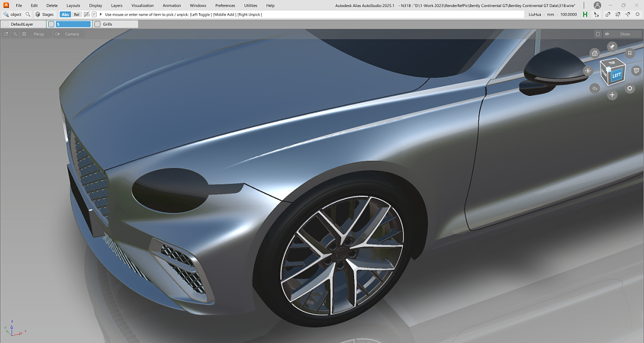Click the ViewCube home button
Image resolution: width=644 pixels, height=343 pixels.
click(595, 53)
